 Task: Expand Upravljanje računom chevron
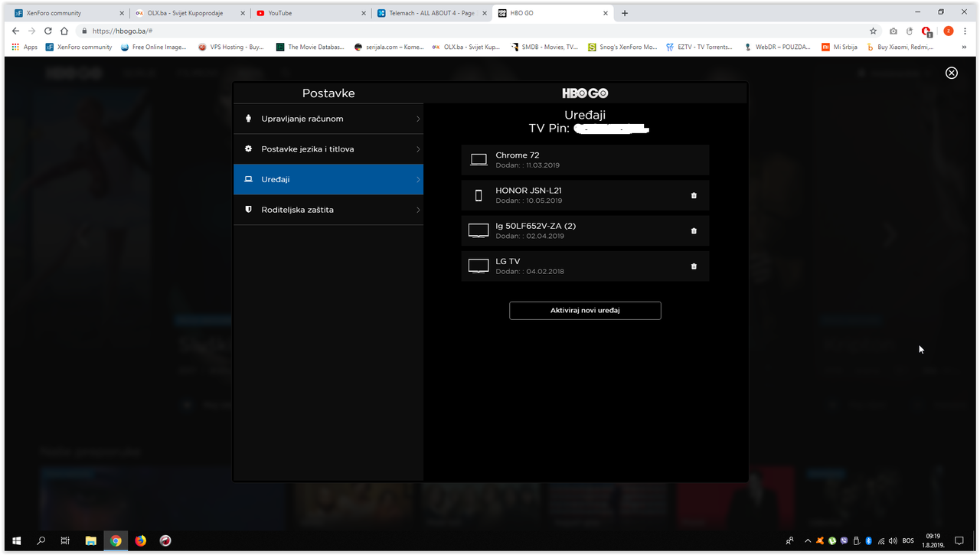(418, 119)
